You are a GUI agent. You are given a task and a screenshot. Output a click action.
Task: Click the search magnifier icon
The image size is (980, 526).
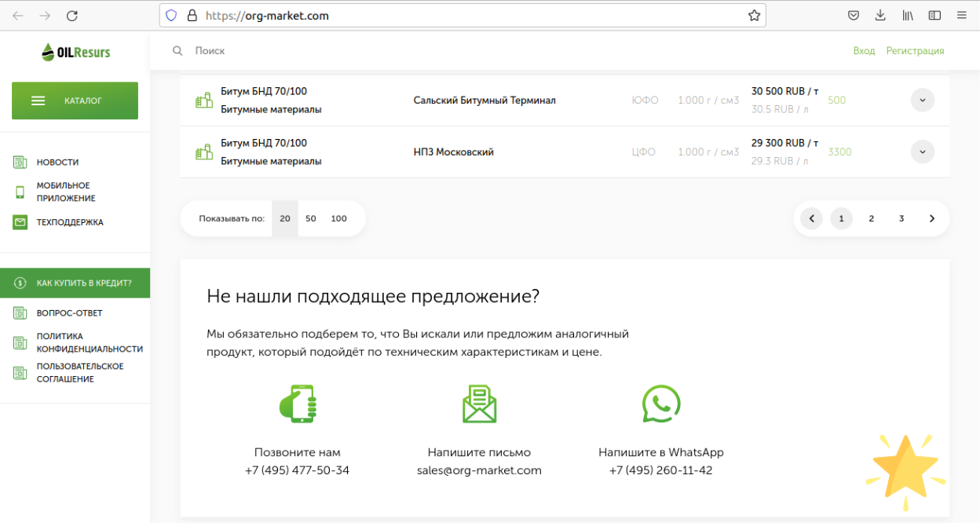[x=177, y=51]
